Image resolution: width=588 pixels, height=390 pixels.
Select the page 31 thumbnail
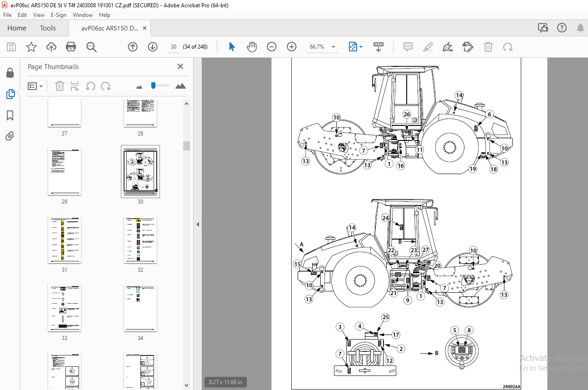pyautogui.click(x=65, y=240)
